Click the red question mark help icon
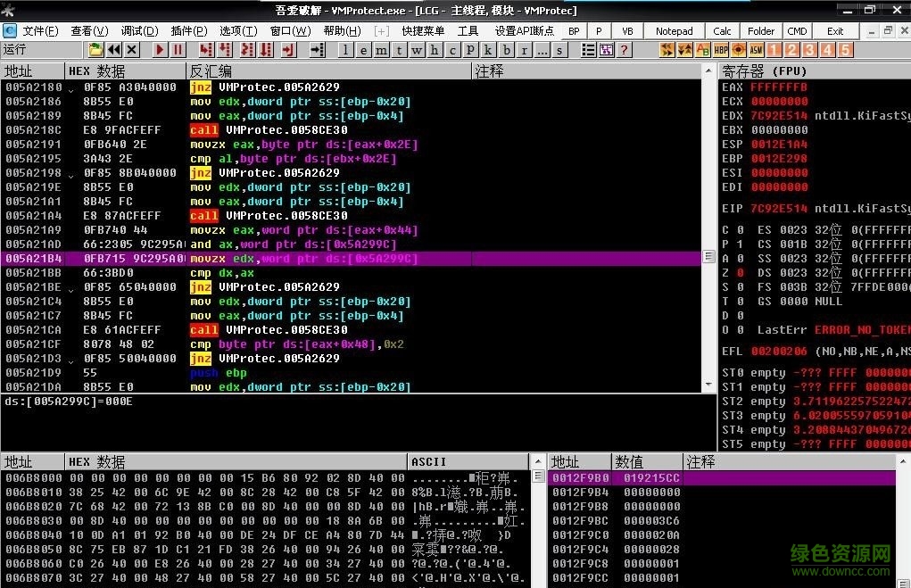 624,50
